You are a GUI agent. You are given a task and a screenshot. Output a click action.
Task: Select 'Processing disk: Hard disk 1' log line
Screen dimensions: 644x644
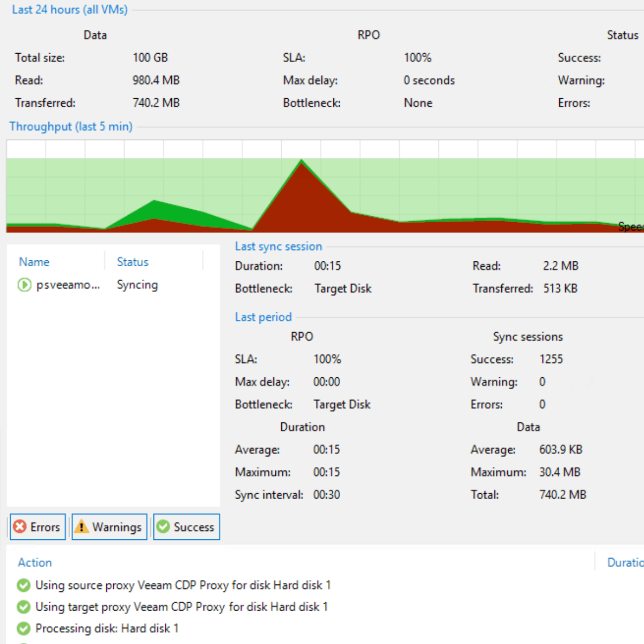click(107, 628)
